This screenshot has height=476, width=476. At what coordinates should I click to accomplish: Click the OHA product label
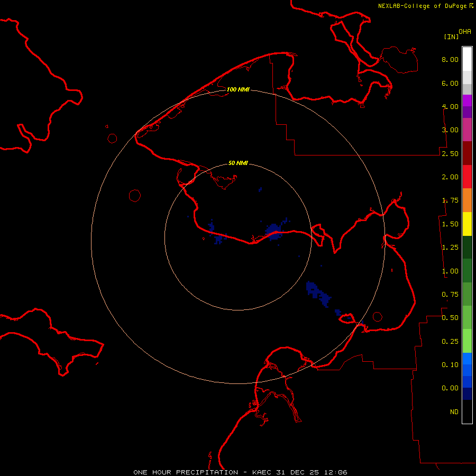[465, 32]
